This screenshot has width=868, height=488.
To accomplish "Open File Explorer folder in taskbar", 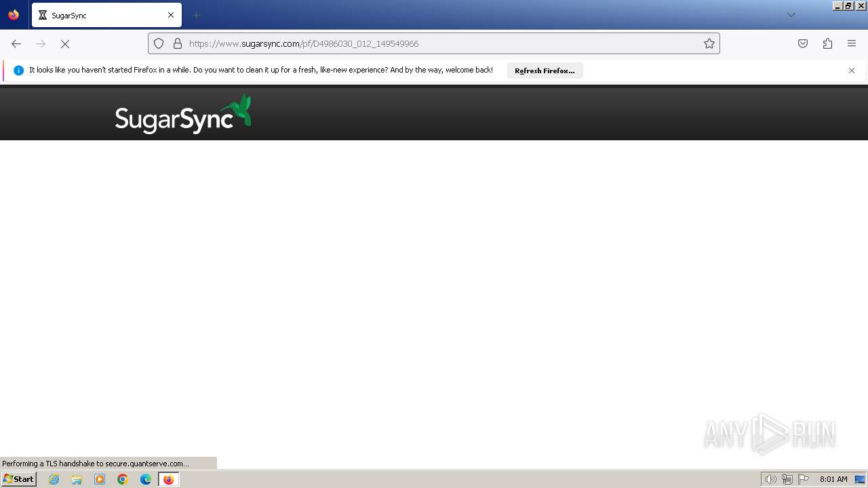I will (x=77, y=479).
